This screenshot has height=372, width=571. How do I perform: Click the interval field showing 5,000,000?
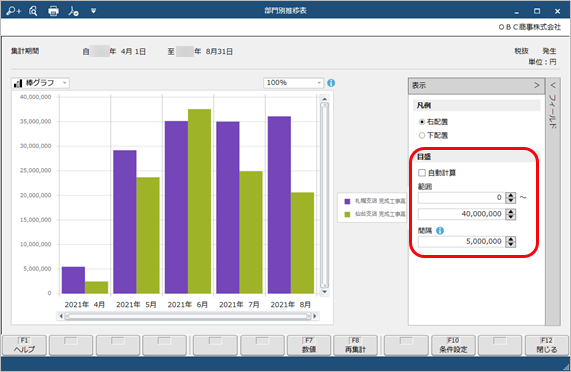coord(461,242)
